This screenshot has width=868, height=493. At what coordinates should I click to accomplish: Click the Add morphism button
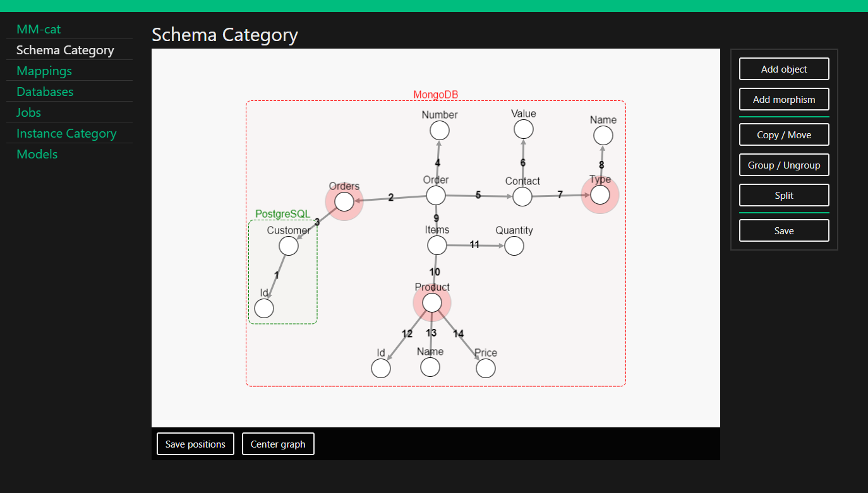point(784,99)
